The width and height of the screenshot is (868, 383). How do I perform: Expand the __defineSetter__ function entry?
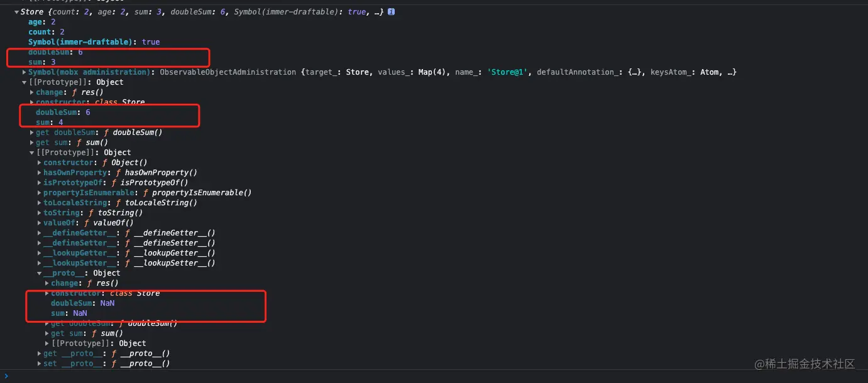[x=40, y=243]
